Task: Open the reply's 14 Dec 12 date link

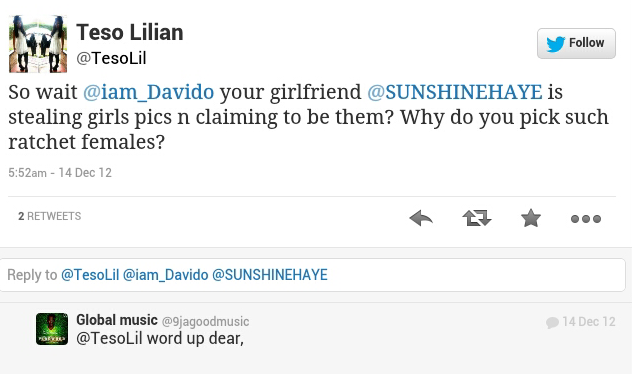Action: point(589,322)
